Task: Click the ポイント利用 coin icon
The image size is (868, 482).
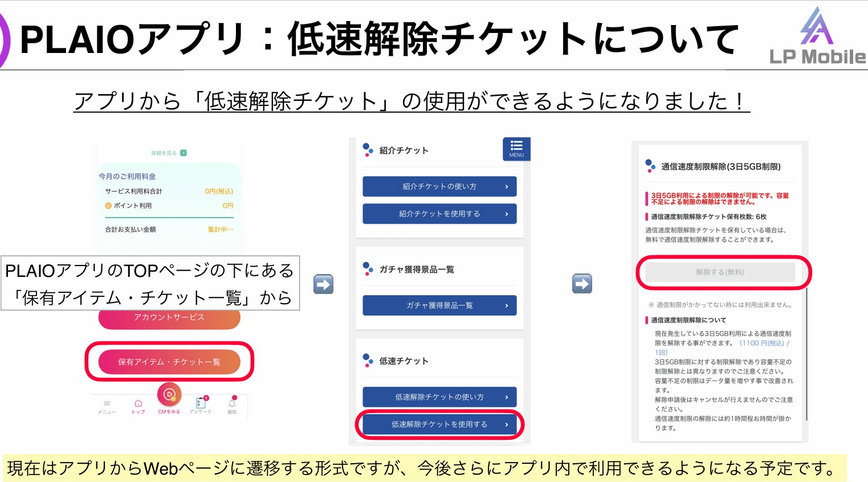Action: pyautogui.click(x=108, y=206)
